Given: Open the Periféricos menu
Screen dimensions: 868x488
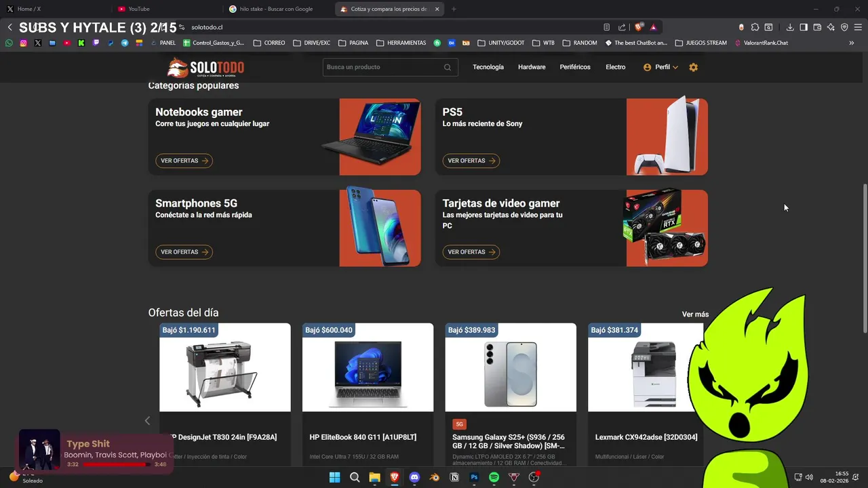Looking at the screenshot, I should pyautogui.click(x=575, y=67).
